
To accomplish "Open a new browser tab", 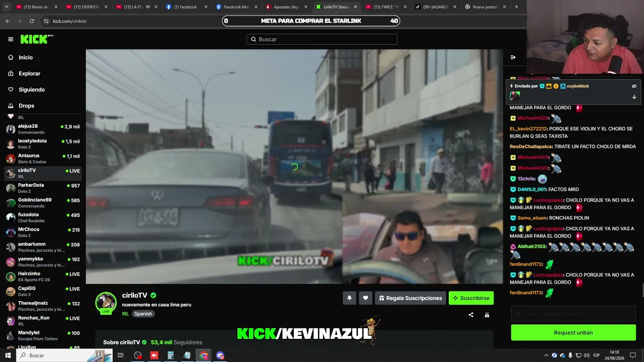I will [516, 7].
